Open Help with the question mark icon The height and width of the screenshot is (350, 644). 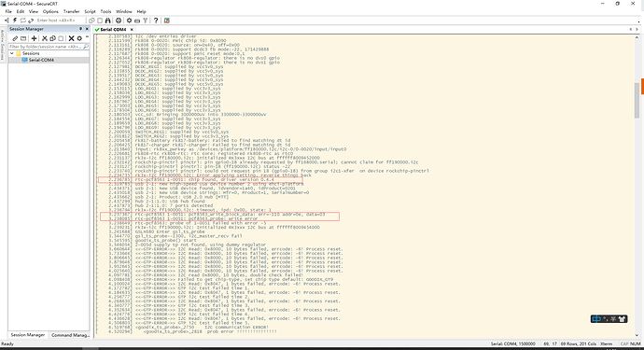pyautogui.click(x=156, y=21)
